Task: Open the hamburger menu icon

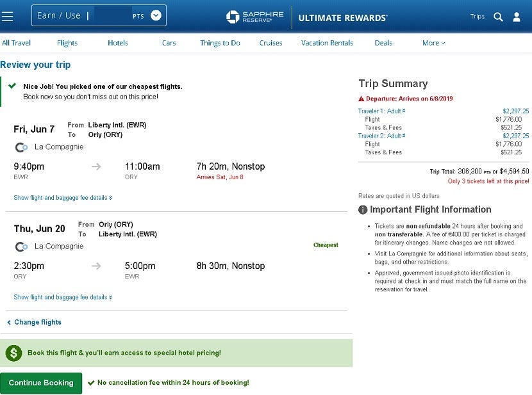Action: [x=8, y=16]
